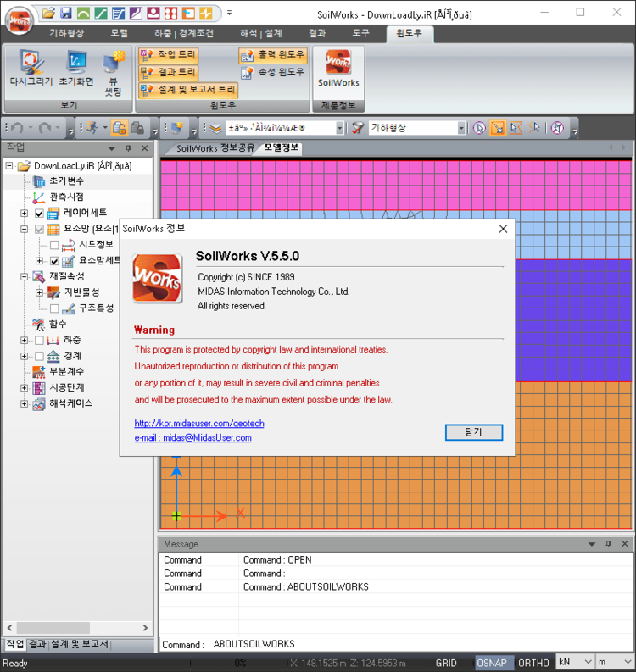Screen dimensions: 636x672
Task: Expand the 시공단계 tree node
Action: [x=25, y=388]
